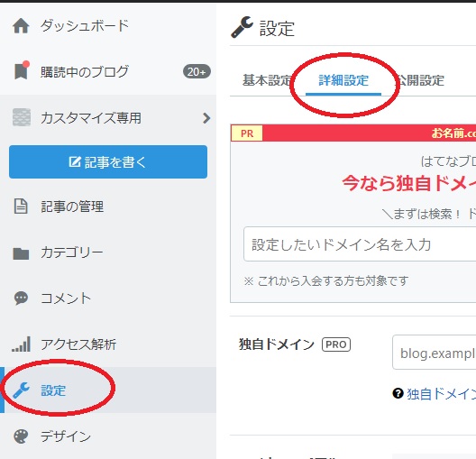Image resolution: width=476 pixels, height=459 pixels.
Task: Click the Dashboard home icon
Action: pos(21,25)
